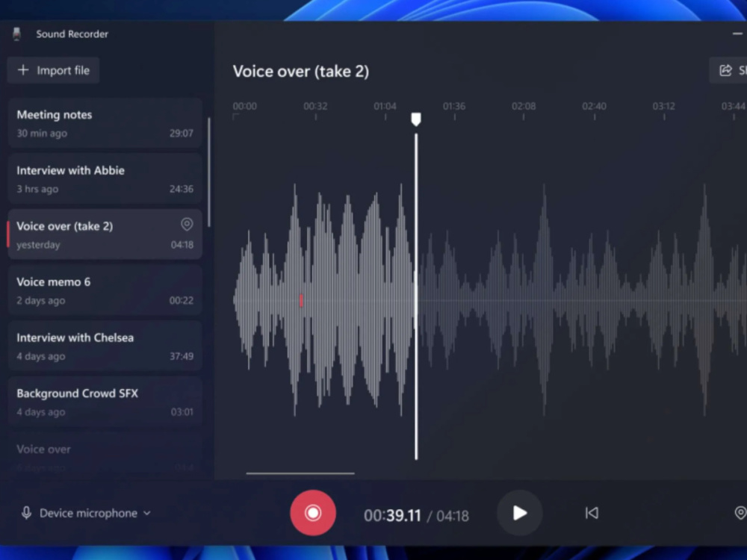The image size is (747, 560).
Task: Start recording with the red record button
Action: pos(313,513)
